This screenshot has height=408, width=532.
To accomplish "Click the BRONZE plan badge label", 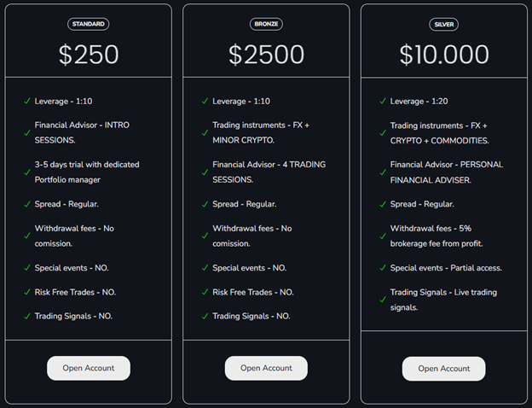I will tap(266, 25).
